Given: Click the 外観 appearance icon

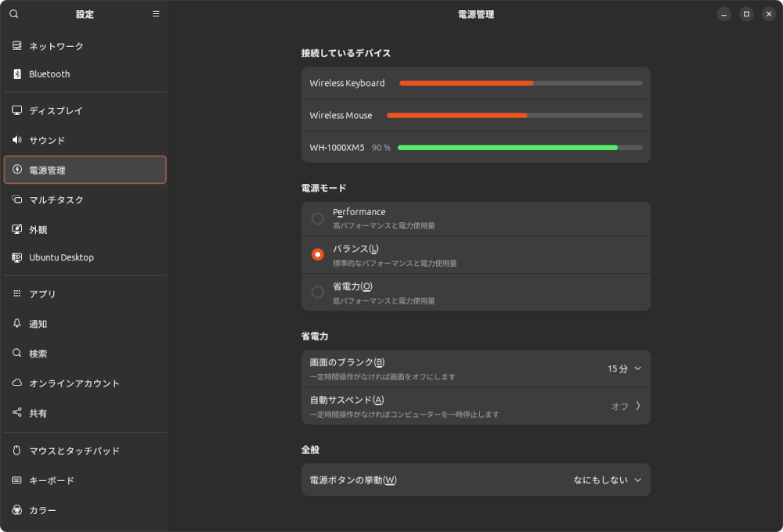Looking at the screenshot, I should coord(16,229).
